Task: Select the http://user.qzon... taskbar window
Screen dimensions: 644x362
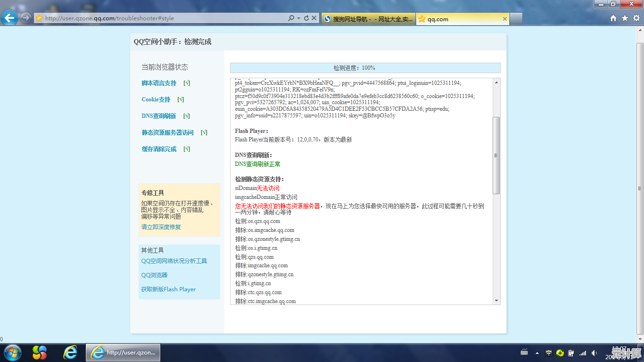Action: tap(123, 353)
